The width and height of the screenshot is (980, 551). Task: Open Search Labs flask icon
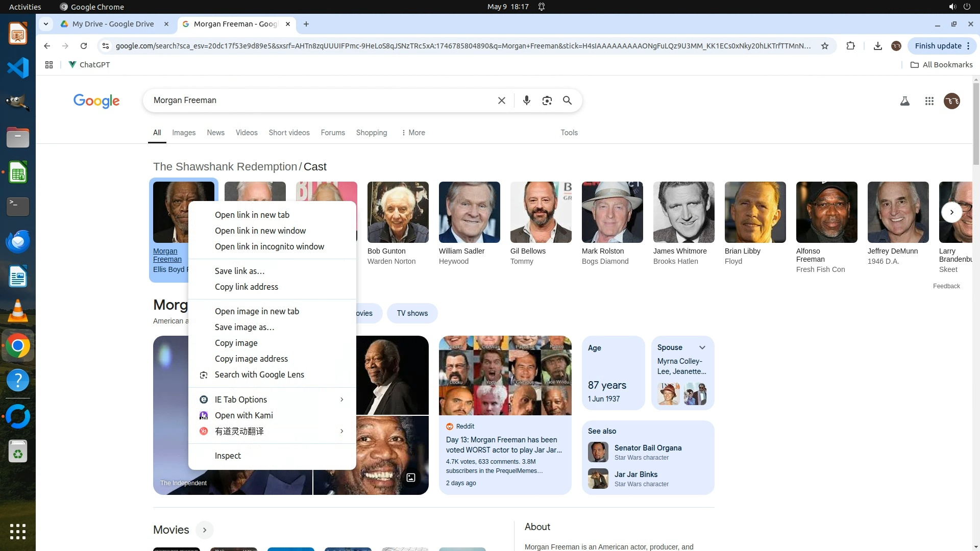point(904,101)
